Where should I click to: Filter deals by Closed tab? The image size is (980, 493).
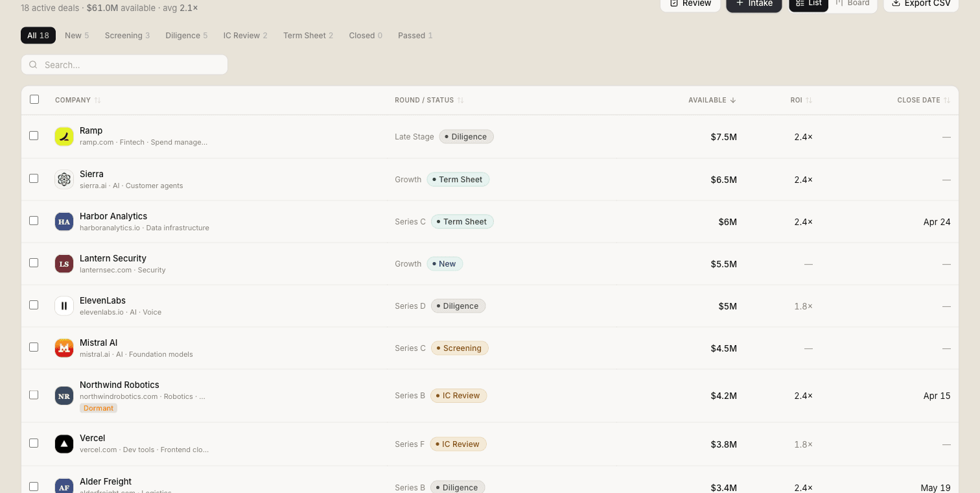coord(366,36)
